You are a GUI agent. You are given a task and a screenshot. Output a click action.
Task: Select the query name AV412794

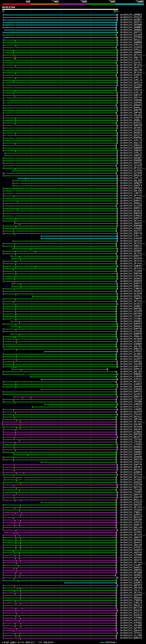(x=8, y=7)
